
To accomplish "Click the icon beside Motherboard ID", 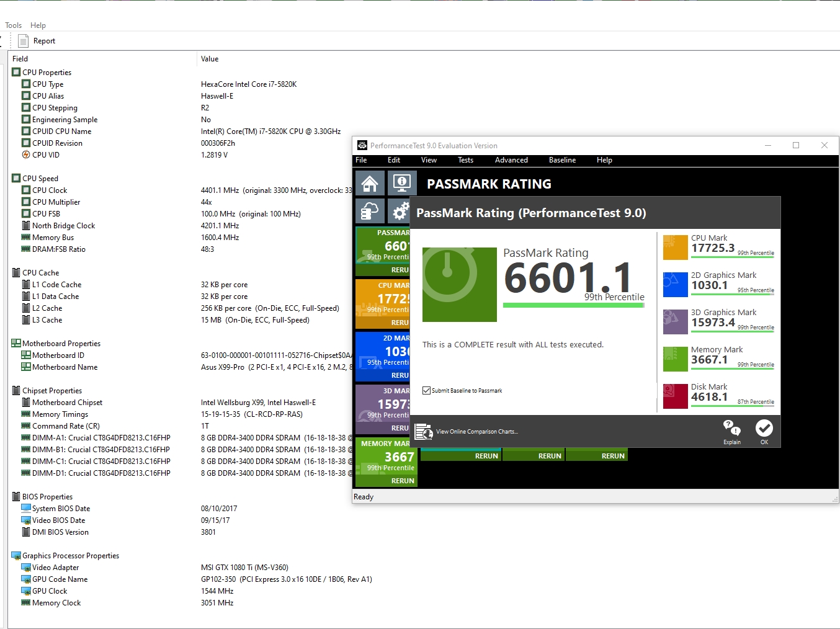I will click(x=26, y=355).
